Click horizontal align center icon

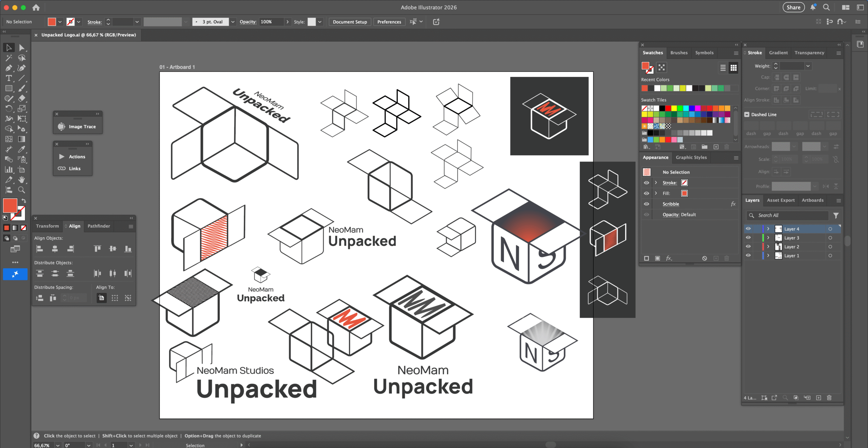pyautogui.click(x=55, y=249)
